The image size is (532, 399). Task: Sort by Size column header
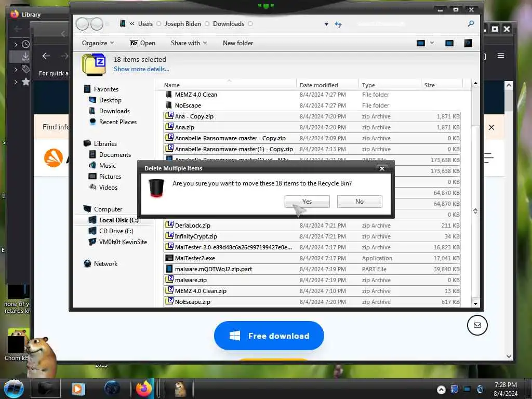coord(429,85)
